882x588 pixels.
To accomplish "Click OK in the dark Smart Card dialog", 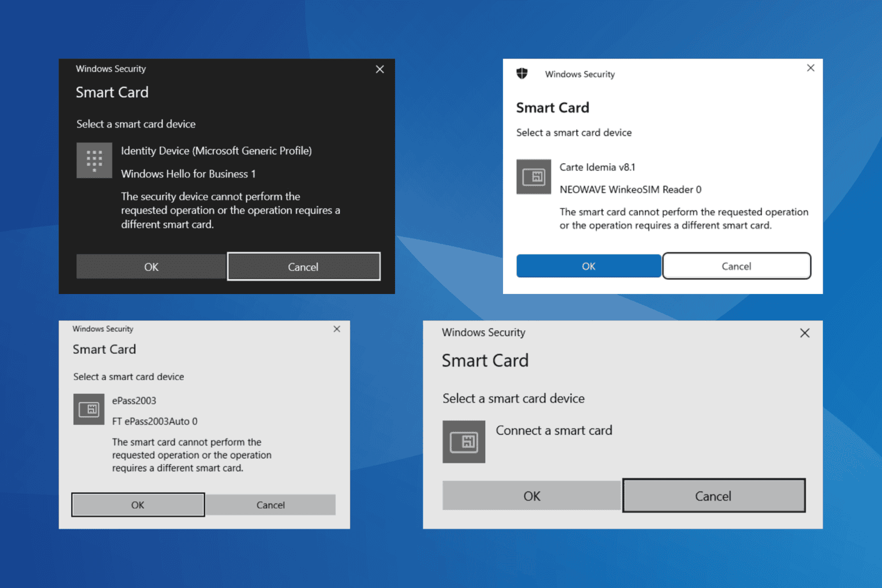I will [152, 267].
